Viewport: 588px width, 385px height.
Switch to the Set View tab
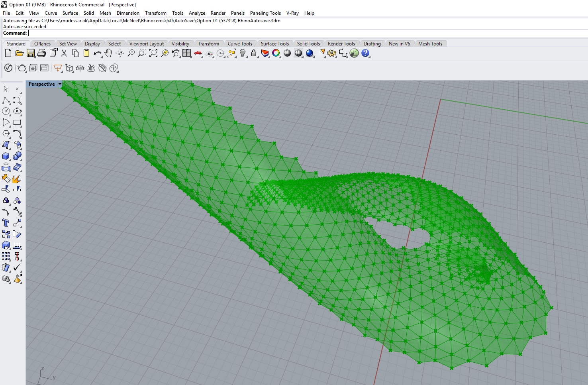tap(68, 44)
